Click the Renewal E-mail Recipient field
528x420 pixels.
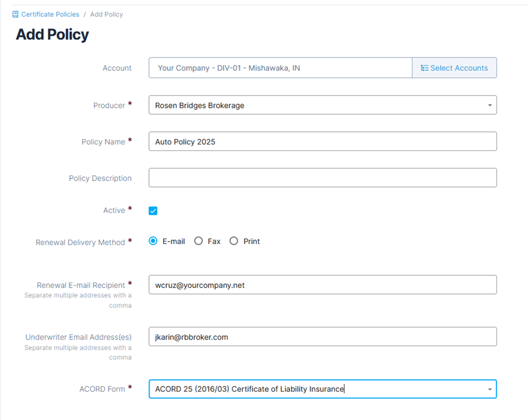323,285
